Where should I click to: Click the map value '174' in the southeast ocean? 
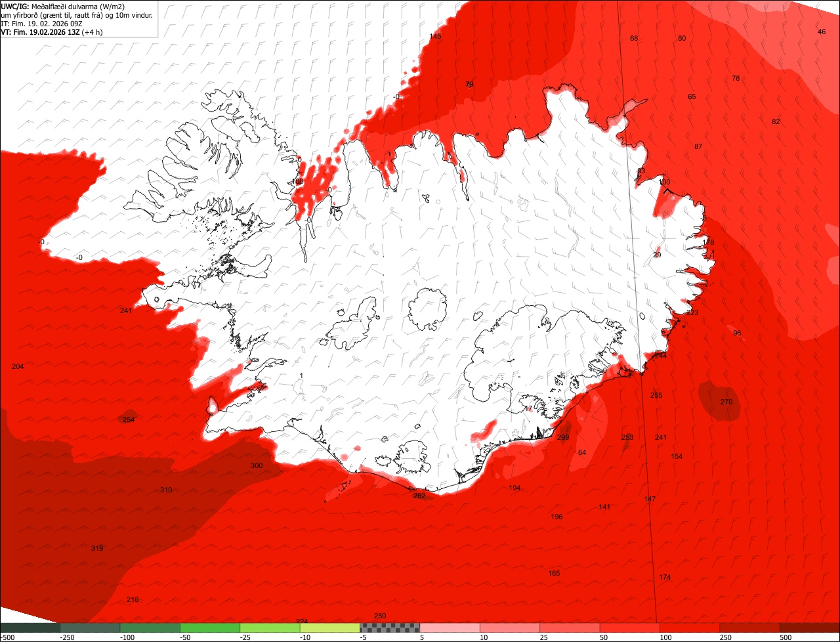(665, 577)
